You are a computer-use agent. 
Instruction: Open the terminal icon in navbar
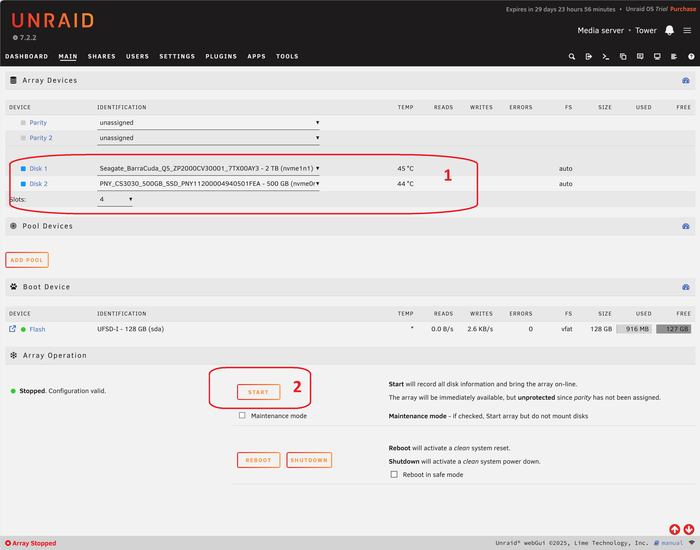[606, 57]
